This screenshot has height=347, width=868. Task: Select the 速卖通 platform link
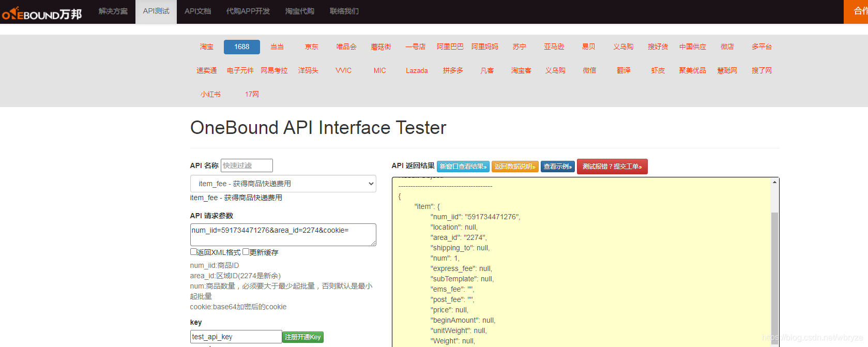click(x=207, y=70)
